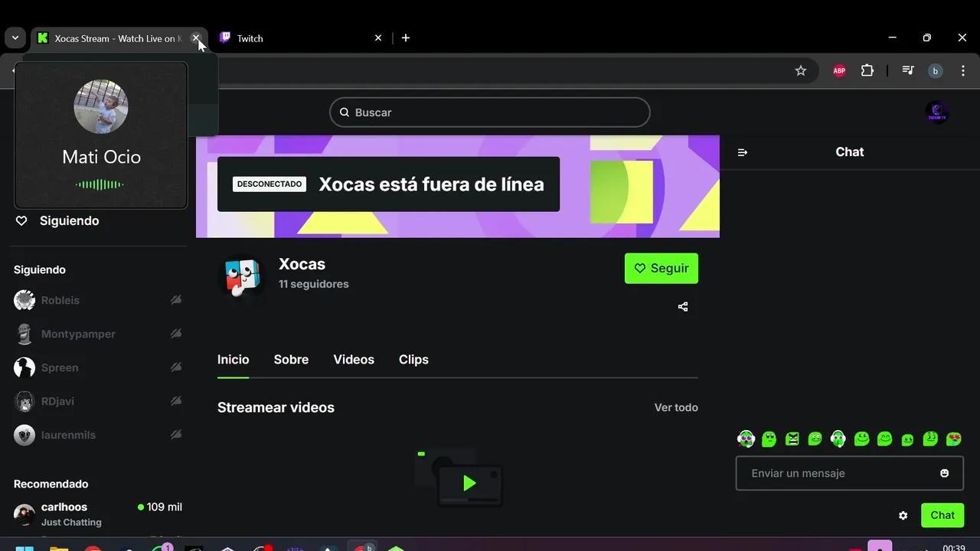Click the carlhoos avatar
This screenshot has width=980, height=551.
tap(24, 514)
